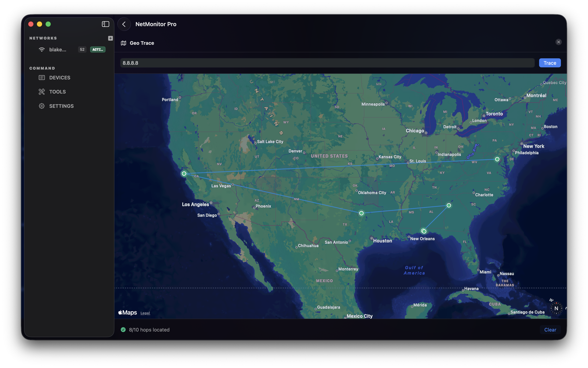This screenshot has height=368, width=588.
Task: Open the Maps Legal link
Action: [x=145, y=313]
